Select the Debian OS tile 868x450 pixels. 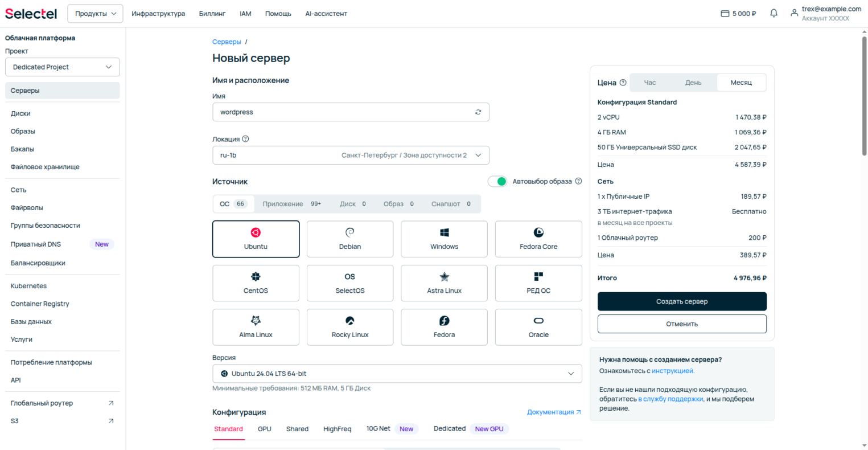tap(350, 239)
